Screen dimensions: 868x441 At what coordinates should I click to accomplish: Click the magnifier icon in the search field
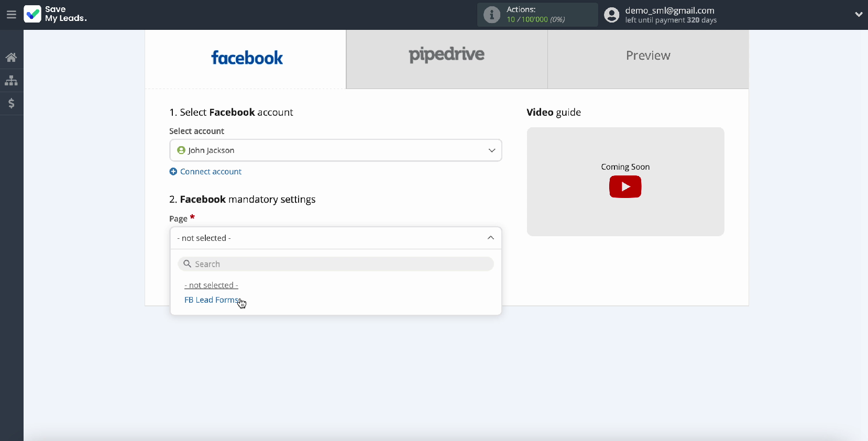(187, 264)
